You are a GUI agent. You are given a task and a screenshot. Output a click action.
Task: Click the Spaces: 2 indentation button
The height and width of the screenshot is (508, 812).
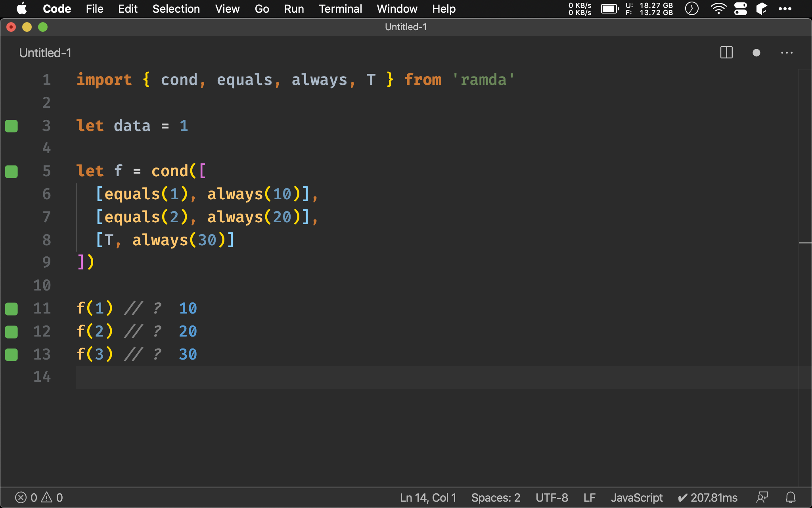pyautogui.click(x=495, y=497)
